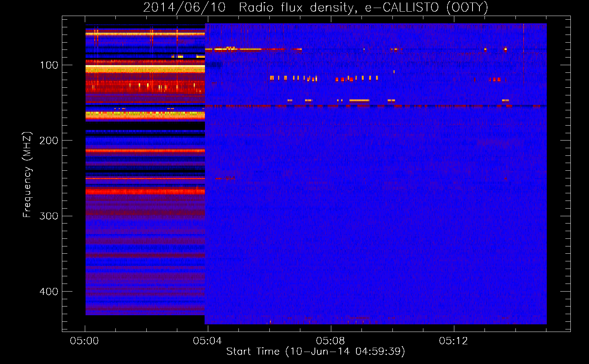Click the 05:08 time tick label

[331, 341]
